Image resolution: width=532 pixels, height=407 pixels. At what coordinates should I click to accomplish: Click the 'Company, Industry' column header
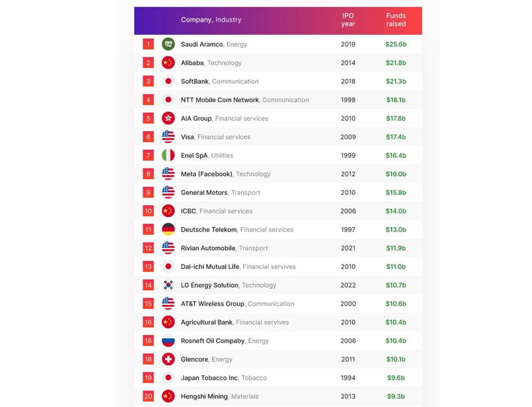[211, 20]
